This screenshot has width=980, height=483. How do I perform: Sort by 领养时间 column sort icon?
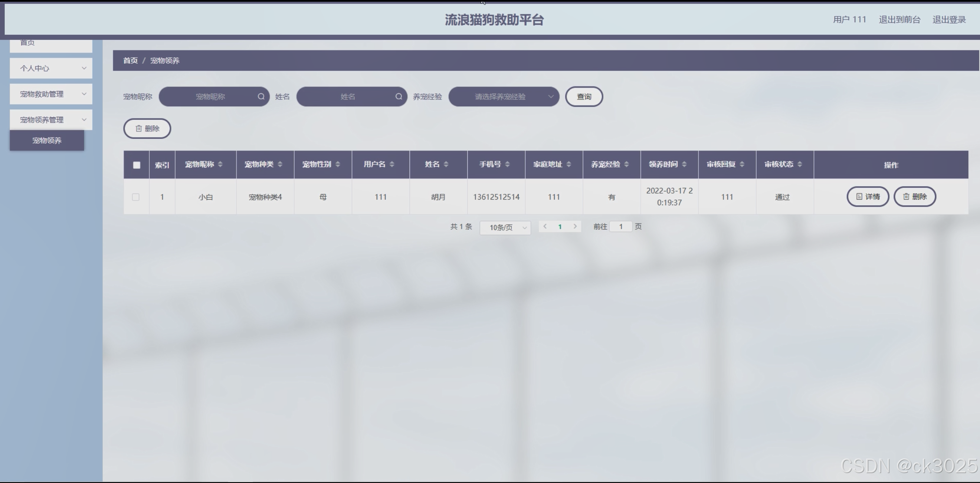click(x=684, y=164)
